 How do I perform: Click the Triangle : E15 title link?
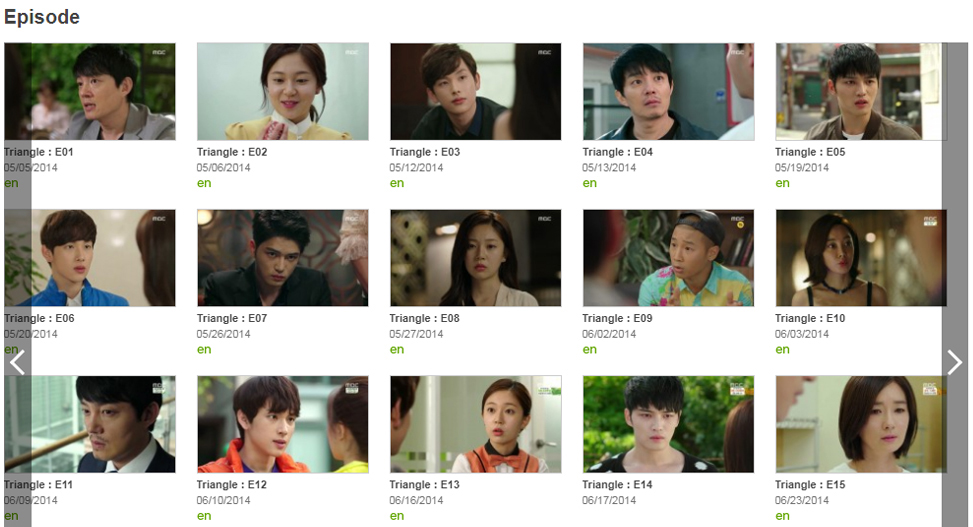810,485
